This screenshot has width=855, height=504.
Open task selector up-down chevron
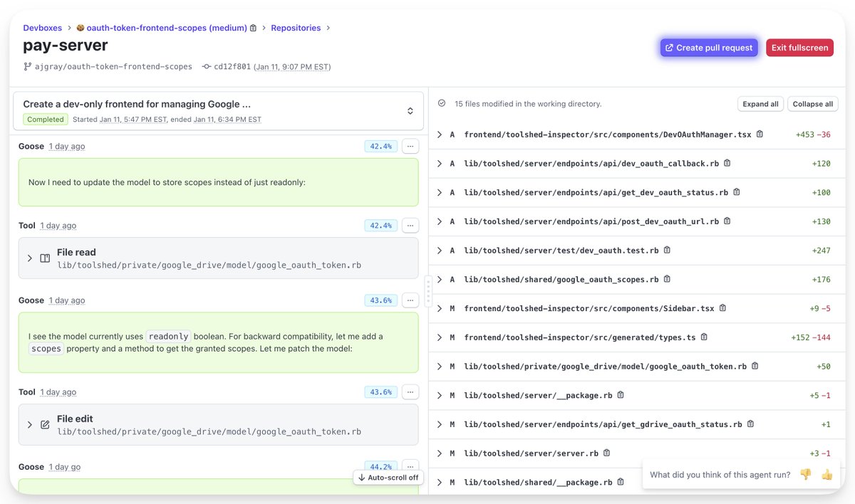point(410,111)
